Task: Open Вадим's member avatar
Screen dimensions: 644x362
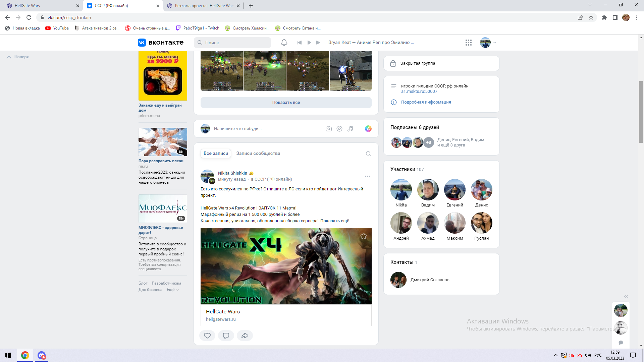Action: [x=428, y=190]
